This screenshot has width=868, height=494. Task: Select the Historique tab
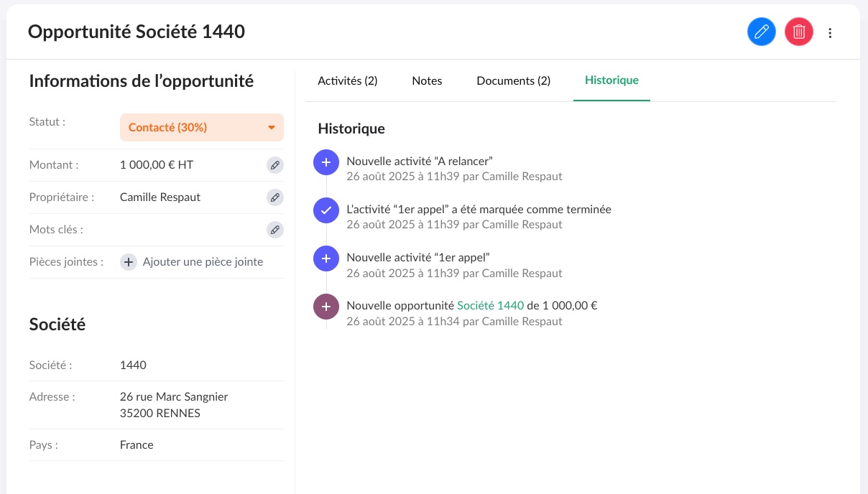(611, 80)
